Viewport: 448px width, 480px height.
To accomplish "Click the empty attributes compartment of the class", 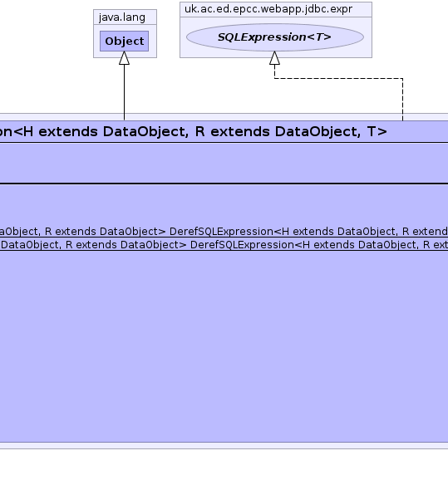I will click(x=224, y=163).
